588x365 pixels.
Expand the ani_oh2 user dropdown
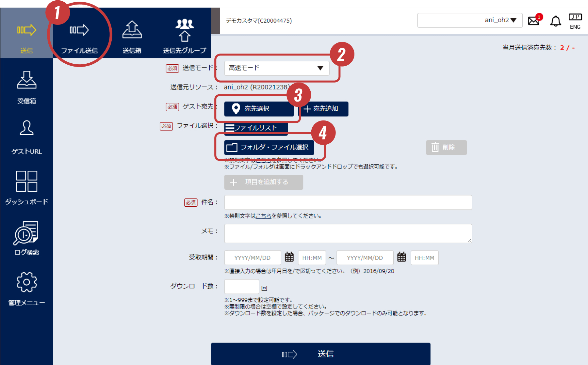tap(470, 20)
